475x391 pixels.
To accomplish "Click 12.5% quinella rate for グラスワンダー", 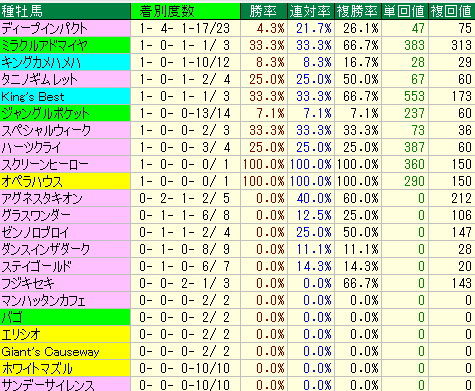I will (x=314, y=216).
